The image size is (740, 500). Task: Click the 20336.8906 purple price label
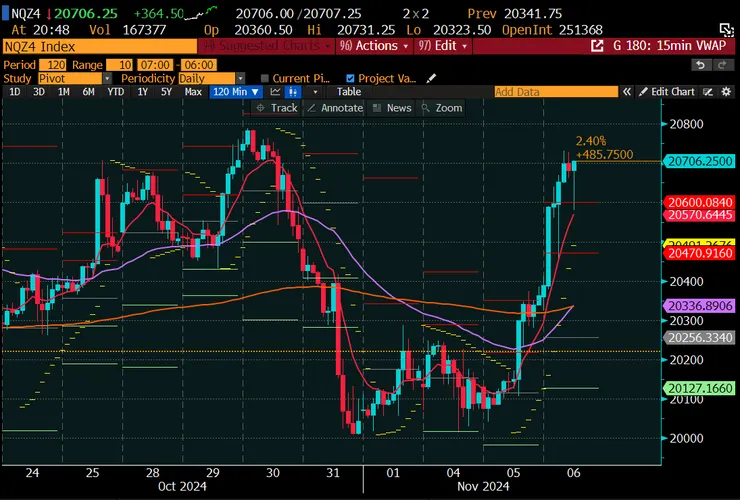(x=700, y=305)
